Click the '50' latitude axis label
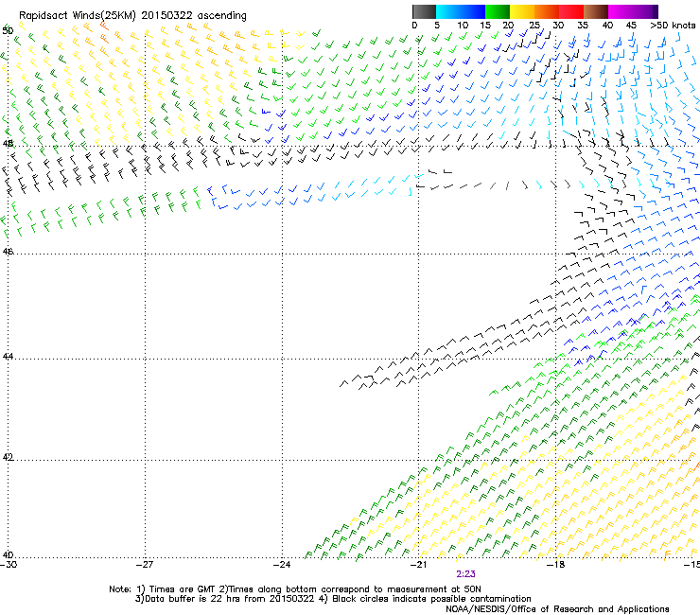This screenshot has width=700, height=615. point(8,31)
